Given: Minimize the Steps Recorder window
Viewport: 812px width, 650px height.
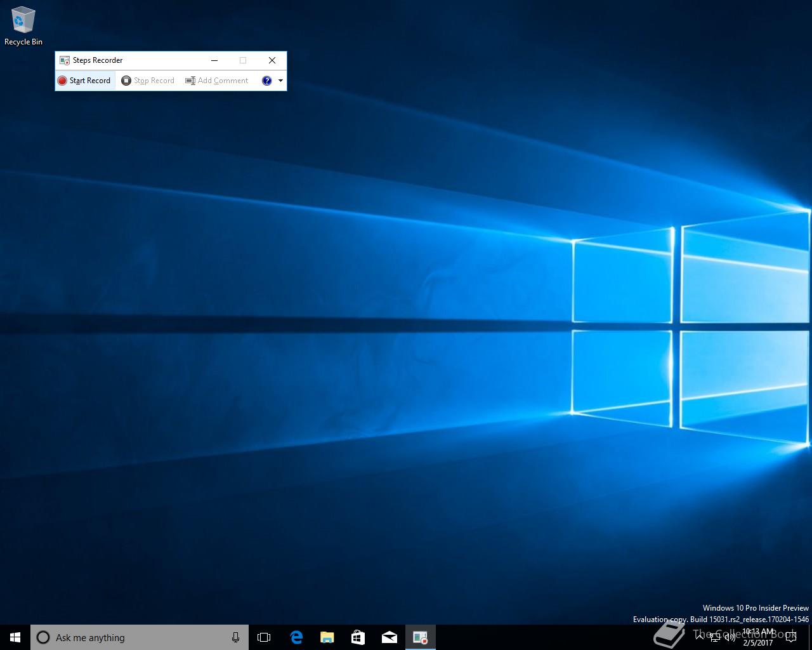Looking at the screenshot, I should tap(214, 60).
